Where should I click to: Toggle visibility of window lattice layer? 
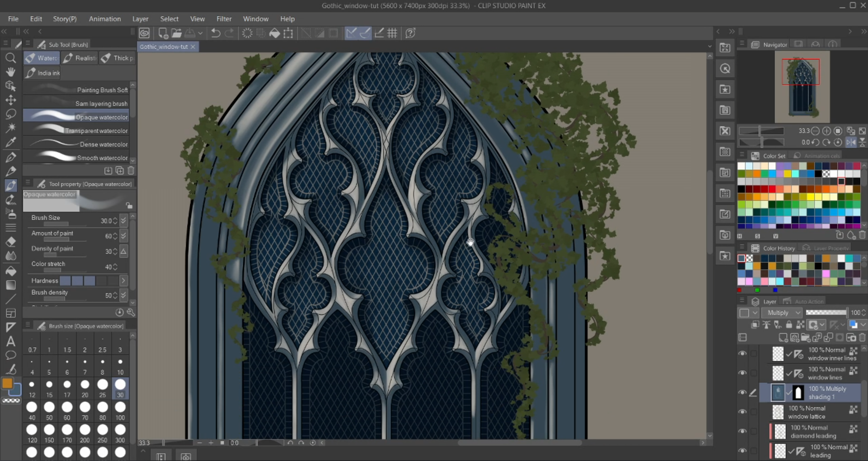tap(742, 412)
